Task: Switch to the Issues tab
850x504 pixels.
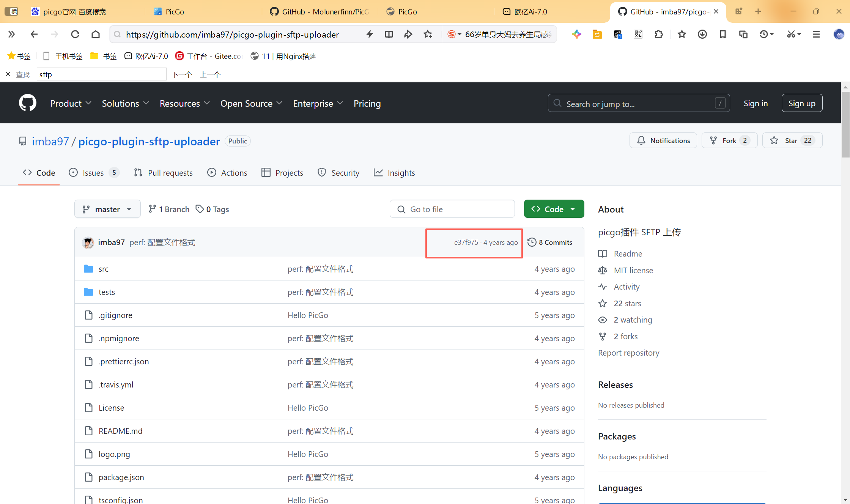Action: (x=94, y=173)
